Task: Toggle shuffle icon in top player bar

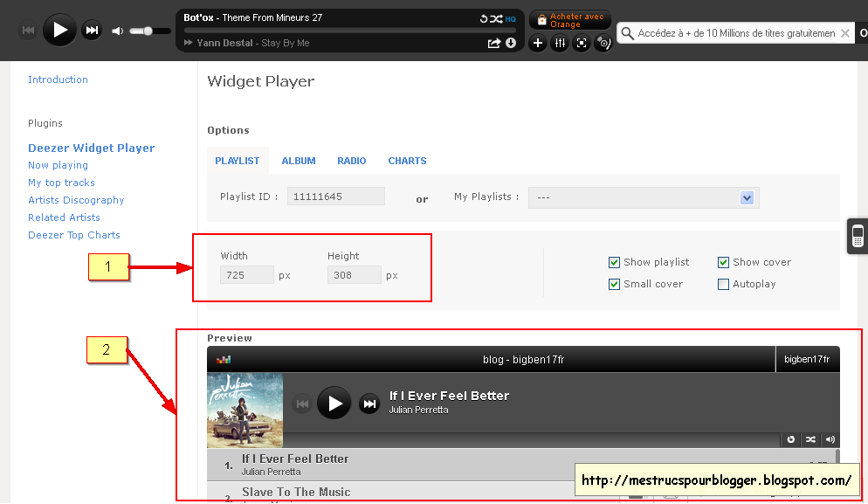Action: [x=496, y=19]
